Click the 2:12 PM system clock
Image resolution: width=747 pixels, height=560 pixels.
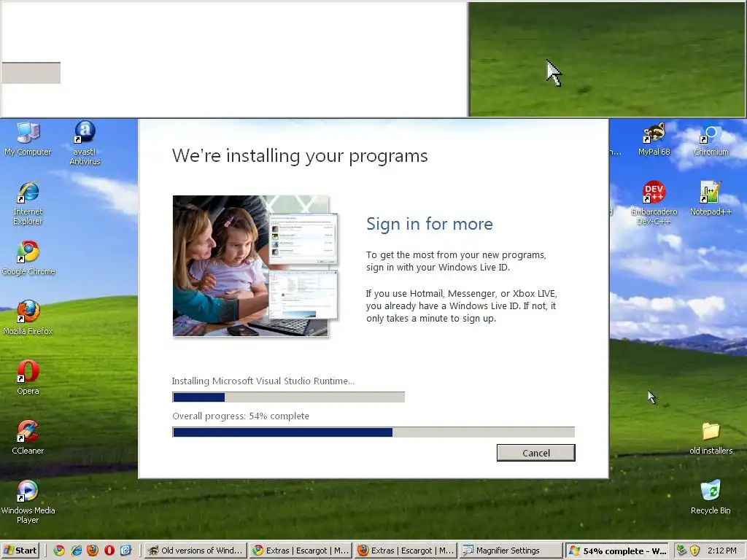pyautogui.click(x=721, y=551)
